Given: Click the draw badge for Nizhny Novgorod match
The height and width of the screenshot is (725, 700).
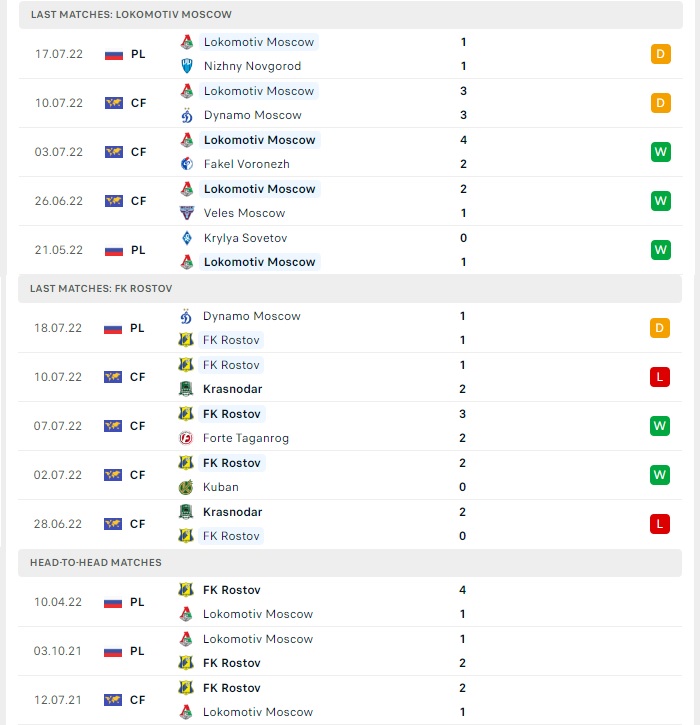Looking at the screenshot, I should pos(660,54).
